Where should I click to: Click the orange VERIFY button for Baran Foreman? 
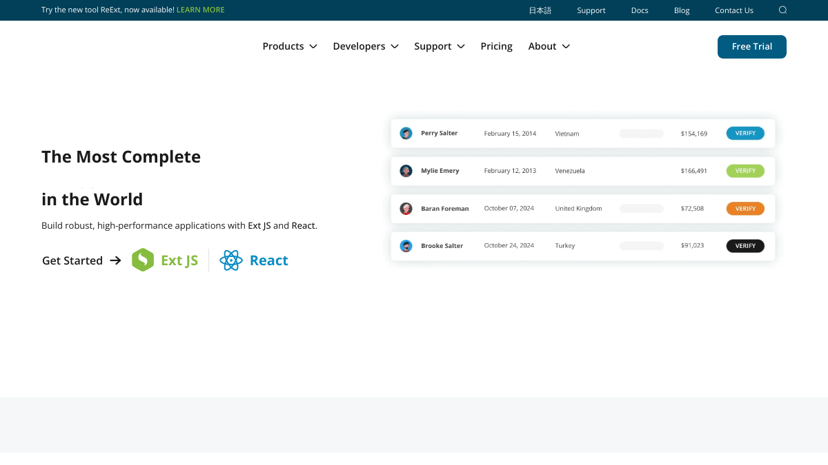pyautogui.click(x=745, y=208)
